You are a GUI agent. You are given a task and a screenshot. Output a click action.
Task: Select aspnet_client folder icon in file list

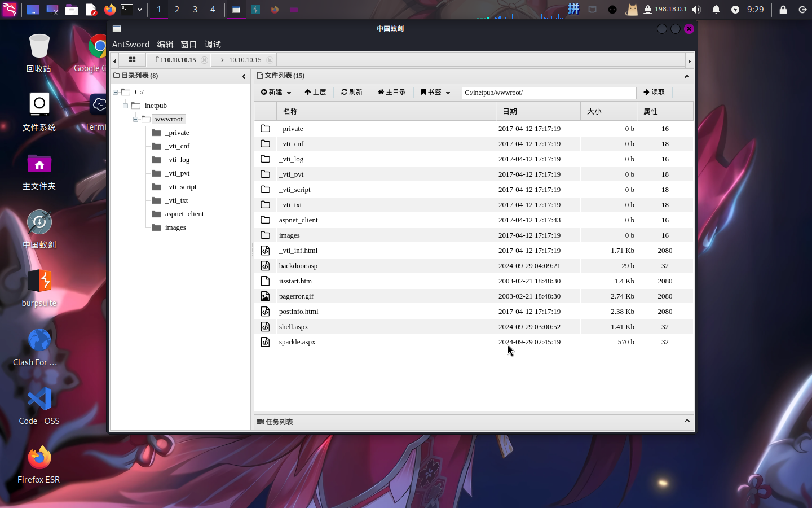265,220
